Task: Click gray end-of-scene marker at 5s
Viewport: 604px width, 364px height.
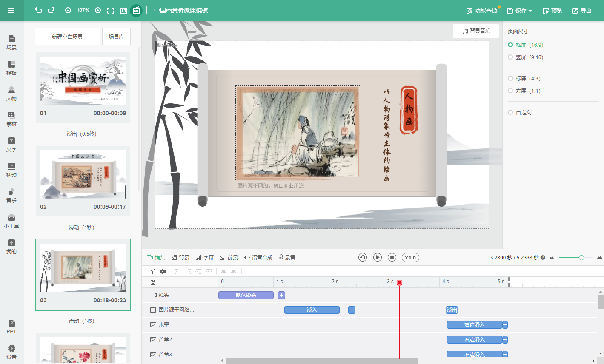Action: pyautogui.click(x=509, y=282)
